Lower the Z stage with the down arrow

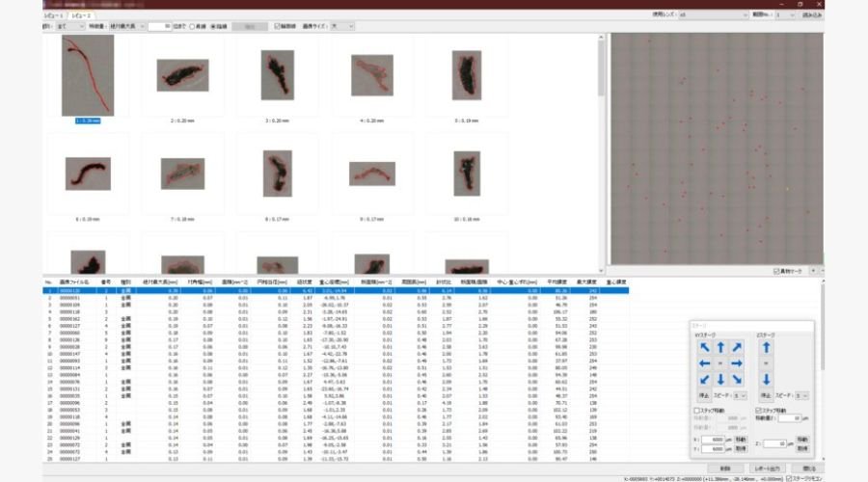click(766, 380)
